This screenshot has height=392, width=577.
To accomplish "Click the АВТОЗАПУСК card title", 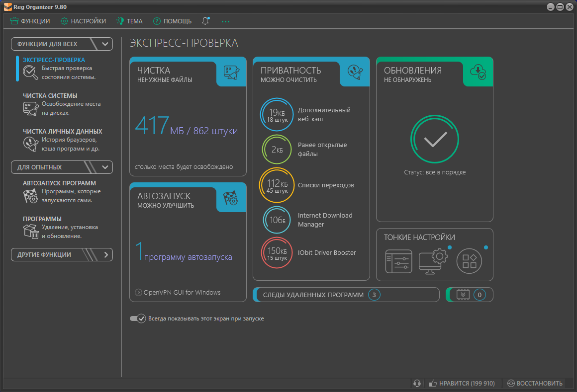I will (164, 196).
